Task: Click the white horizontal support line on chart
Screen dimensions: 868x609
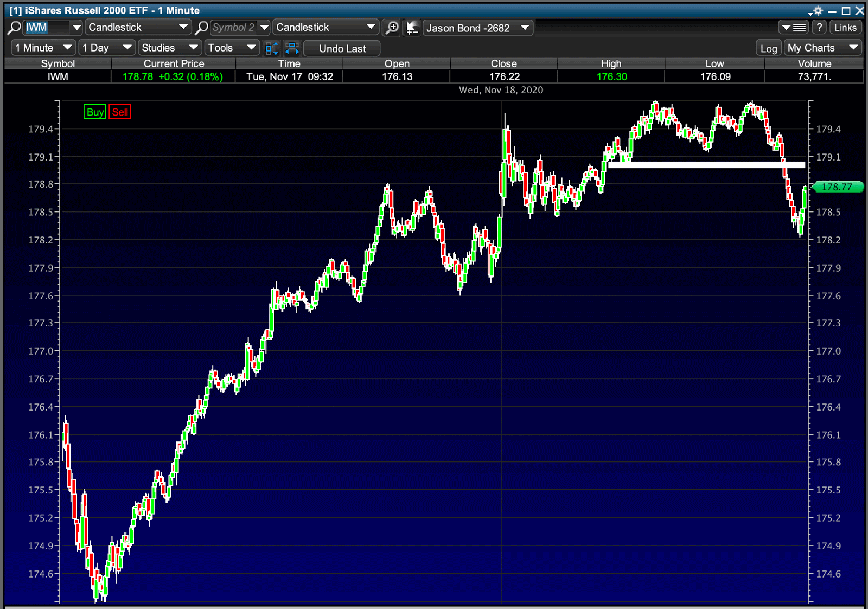Action: coord(706,165)
